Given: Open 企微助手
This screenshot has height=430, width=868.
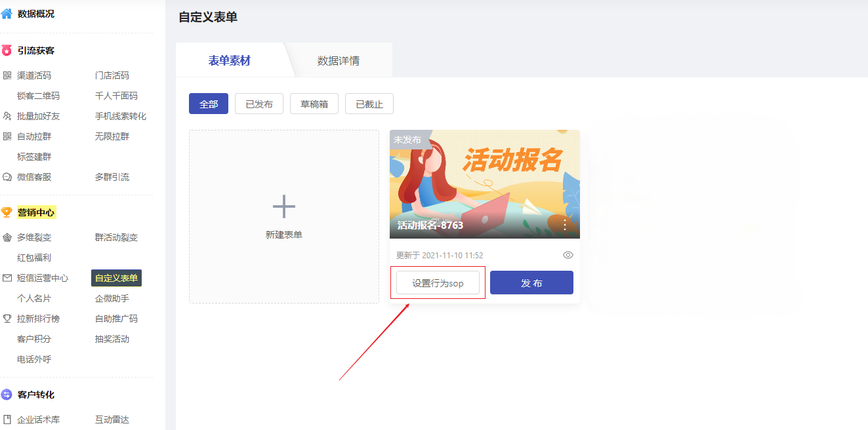Looking at the screenshot, I should pyautogui.click(x=112, y=298).
